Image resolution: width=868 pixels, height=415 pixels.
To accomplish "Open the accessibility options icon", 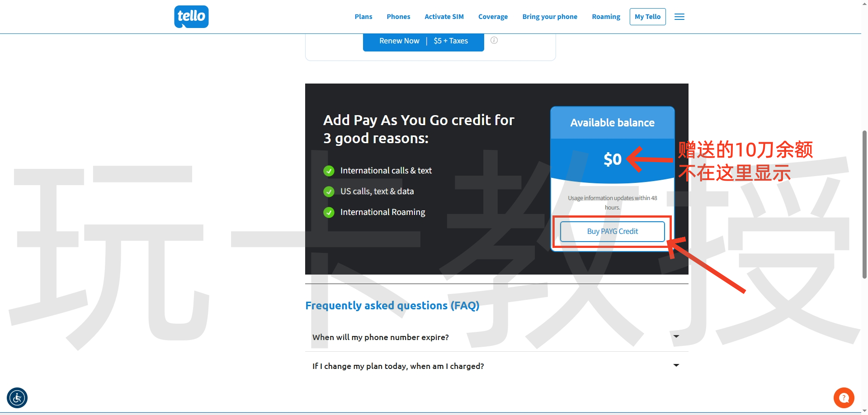I will point(17,398).
